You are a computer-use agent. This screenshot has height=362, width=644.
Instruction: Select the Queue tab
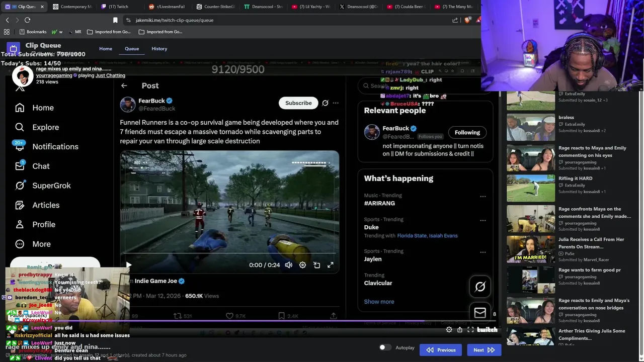pos(132,49)
